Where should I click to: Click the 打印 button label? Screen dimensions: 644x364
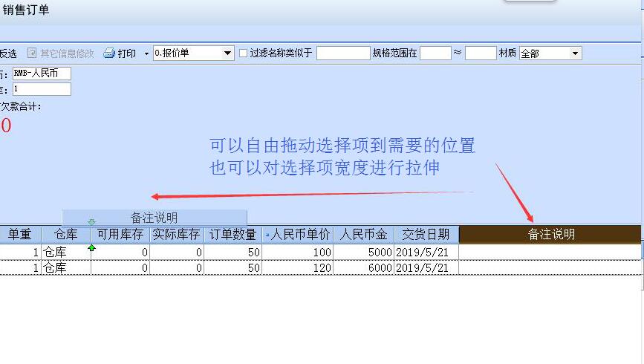[x=126, y=53]
